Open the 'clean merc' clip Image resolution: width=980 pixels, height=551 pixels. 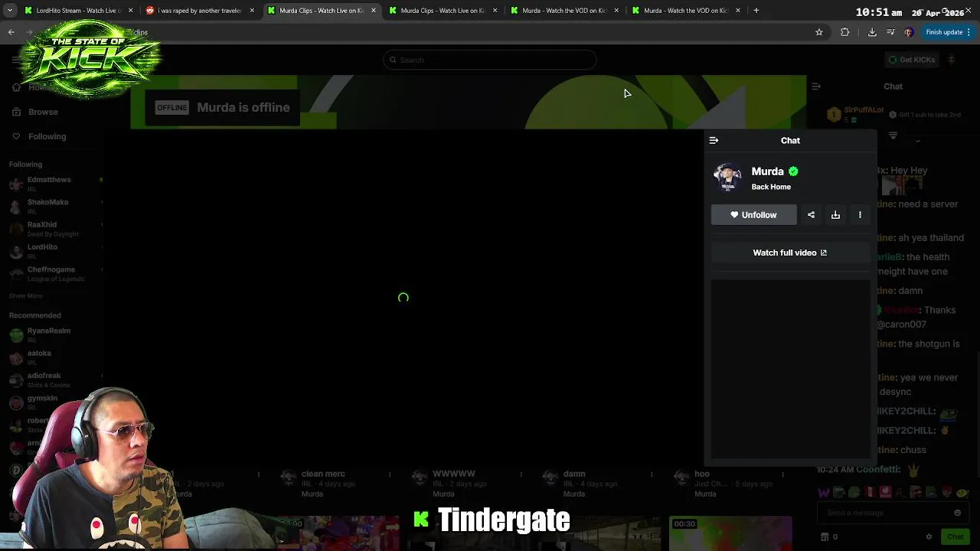(322, 474)
